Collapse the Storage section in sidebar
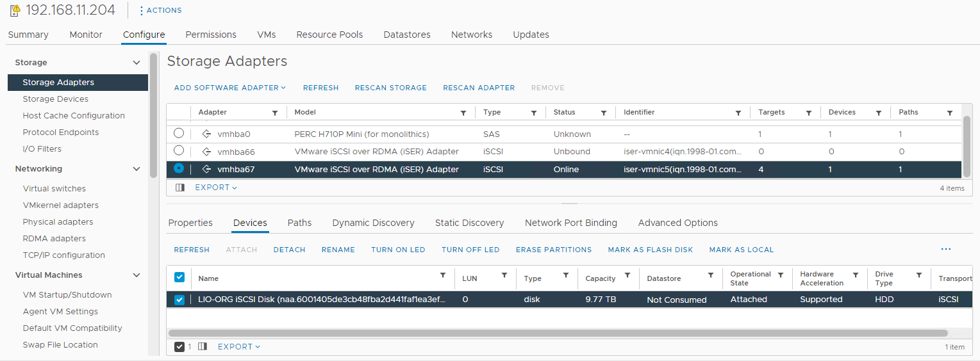Screen dimensions: 980x361 136,63
